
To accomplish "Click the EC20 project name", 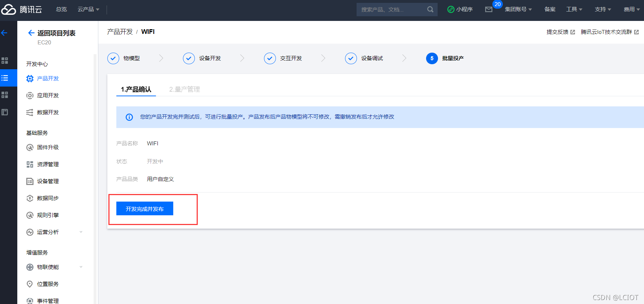I will [44, 43].
